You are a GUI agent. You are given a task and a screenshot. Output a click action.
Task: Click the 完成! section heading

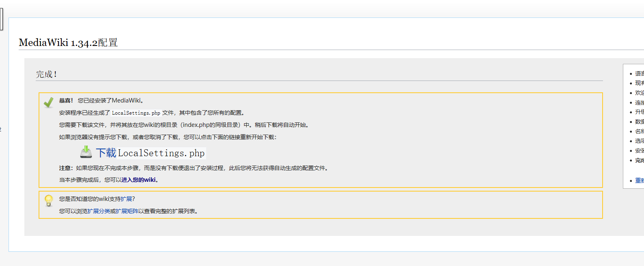pyautogui.click(x=46, y=74)
